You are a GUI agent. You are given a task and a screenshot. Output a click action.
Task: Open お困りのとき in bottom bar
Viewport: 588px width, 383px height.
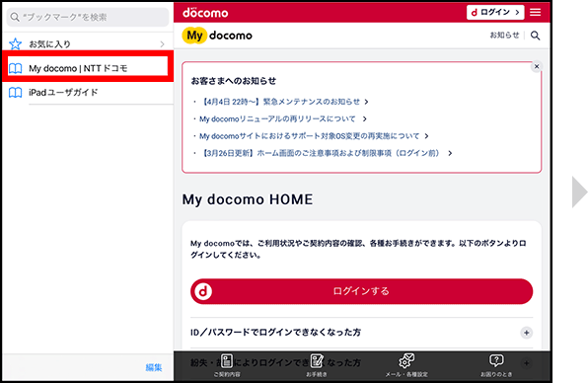click(496, 365)
